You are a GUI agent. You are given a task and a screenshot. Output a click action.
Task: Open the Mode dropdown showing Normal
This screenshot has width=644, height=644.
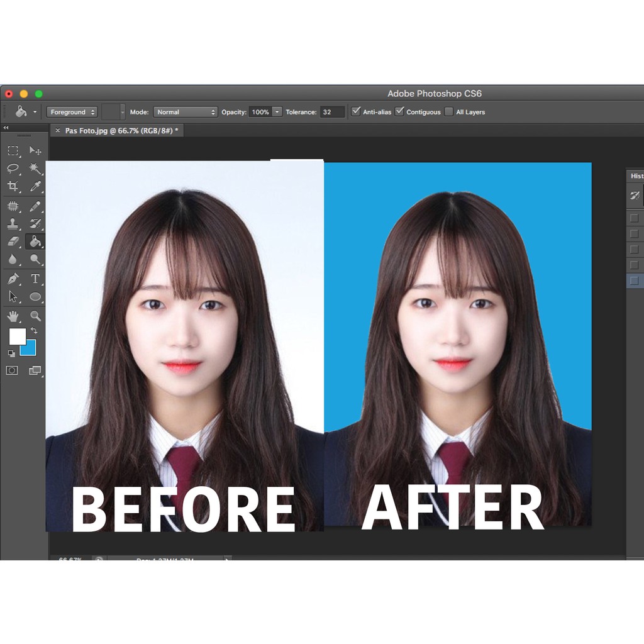185,112
